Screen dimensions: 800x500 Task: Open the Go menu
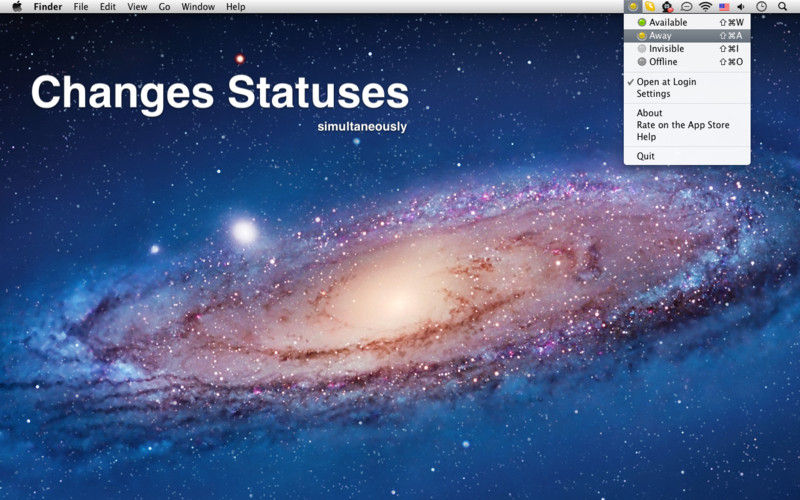164,7
